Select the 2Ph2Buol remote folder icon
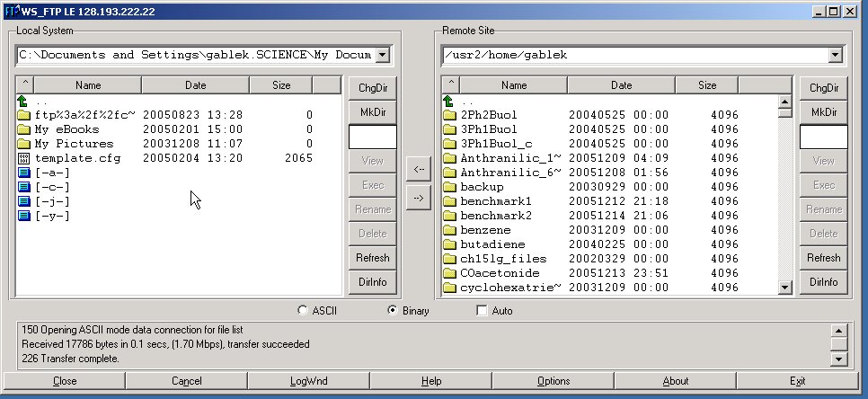 tap(449, 115)
